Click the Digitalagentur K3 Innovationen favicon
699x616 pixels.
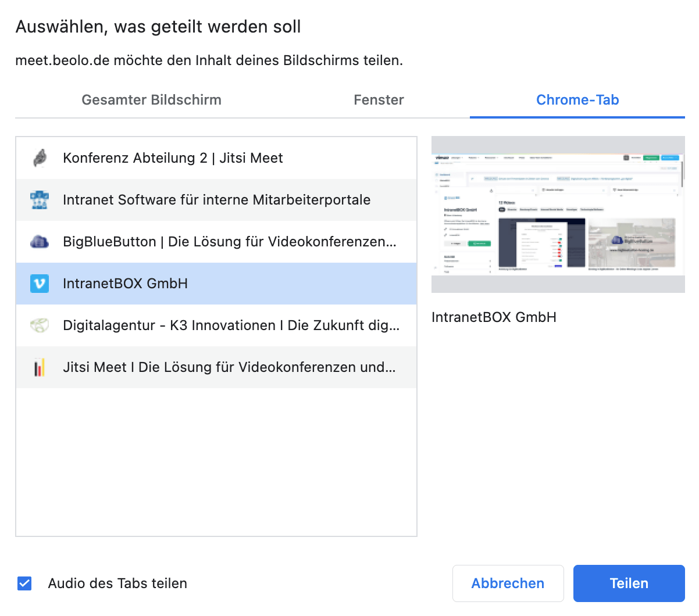40,325
